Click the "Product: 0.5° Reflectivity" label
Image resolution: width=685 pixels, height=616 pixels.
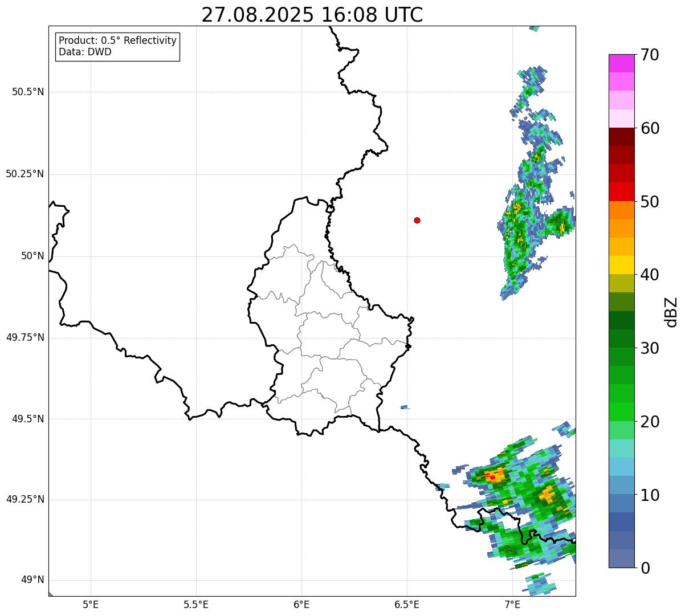coord(118,41)
